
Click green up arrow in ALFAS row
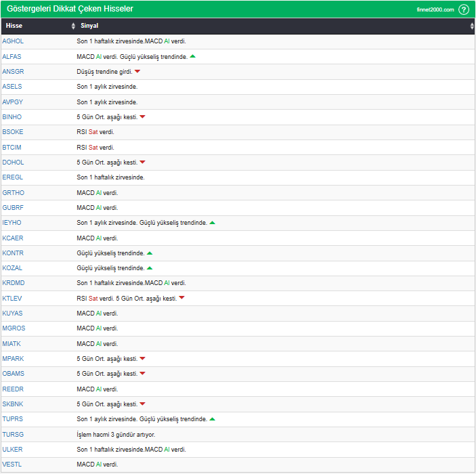(193, 56)
